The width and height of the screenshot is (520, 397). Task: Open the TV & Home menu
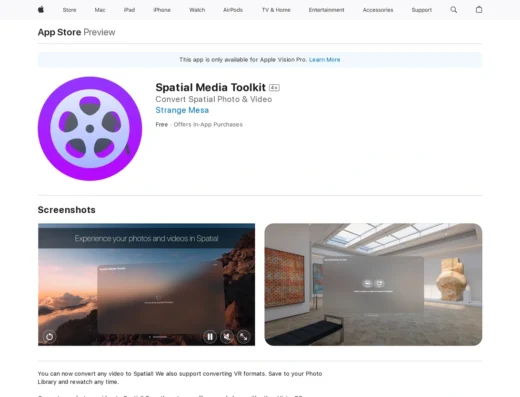coord(276,10)
